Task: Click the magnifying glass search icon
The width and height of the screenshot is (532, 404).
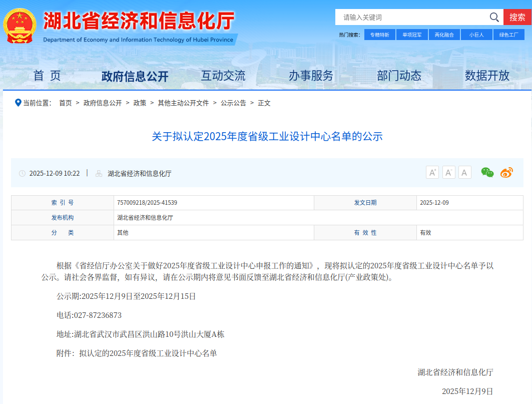Action: (494, 18)
